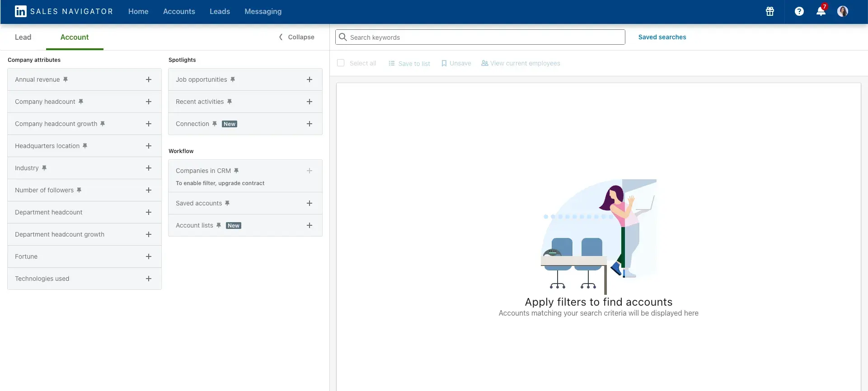Viewport: 868px width, 391px height.
Task: Expand the Recent activities spotlight filter
Action: 309,102
